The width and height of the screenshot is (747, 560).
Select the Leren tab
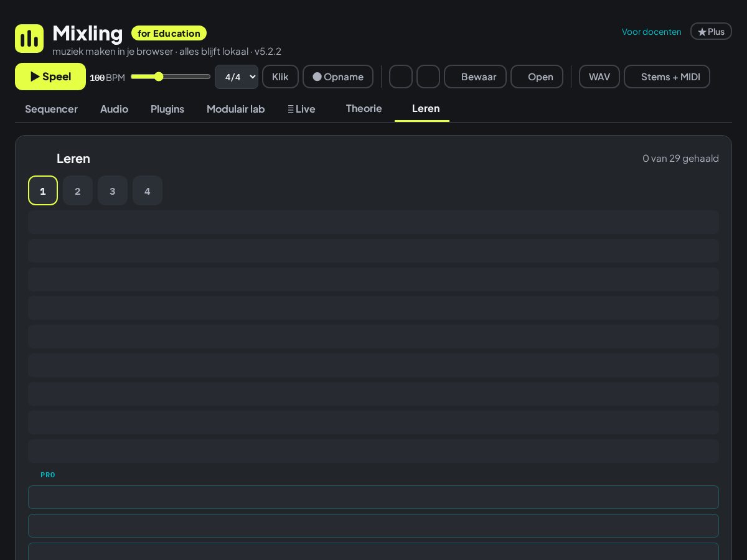coord(422,109)
